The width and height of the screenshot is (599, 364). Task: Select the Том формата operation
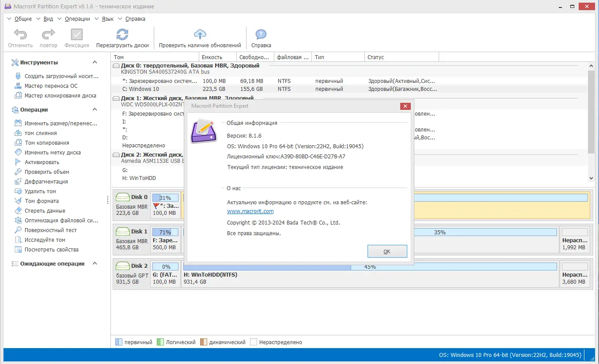36,201
